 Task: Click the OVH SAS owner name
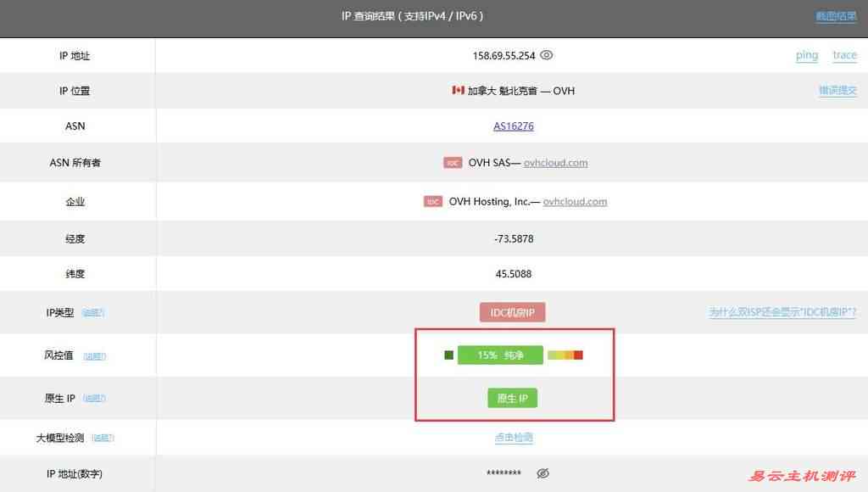coord(489,162)
